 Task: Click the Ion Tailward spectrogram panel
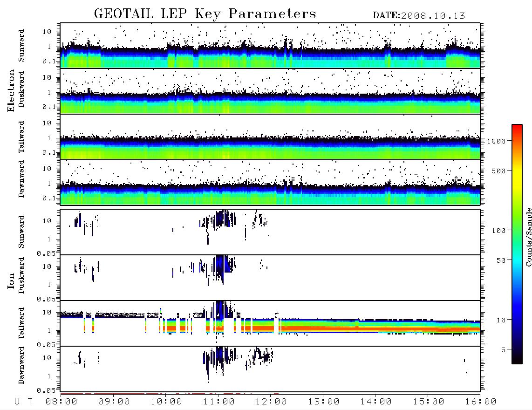[270, 323]
